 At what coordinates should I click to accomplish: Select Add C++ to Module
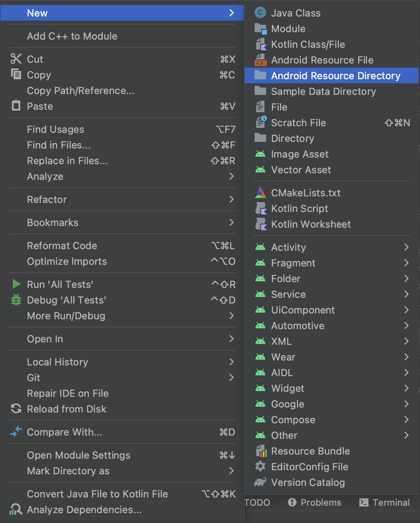[x=122, y=36]
